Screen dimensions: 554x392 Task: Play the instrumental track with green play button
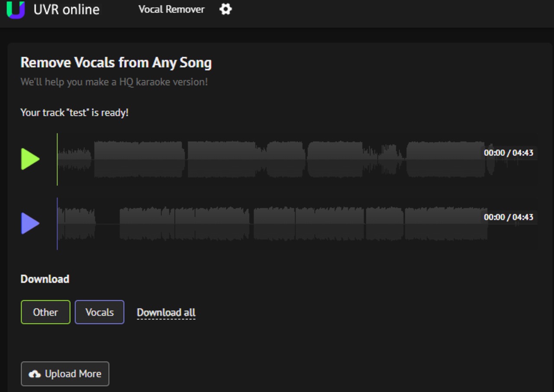[x=30, y=159]
